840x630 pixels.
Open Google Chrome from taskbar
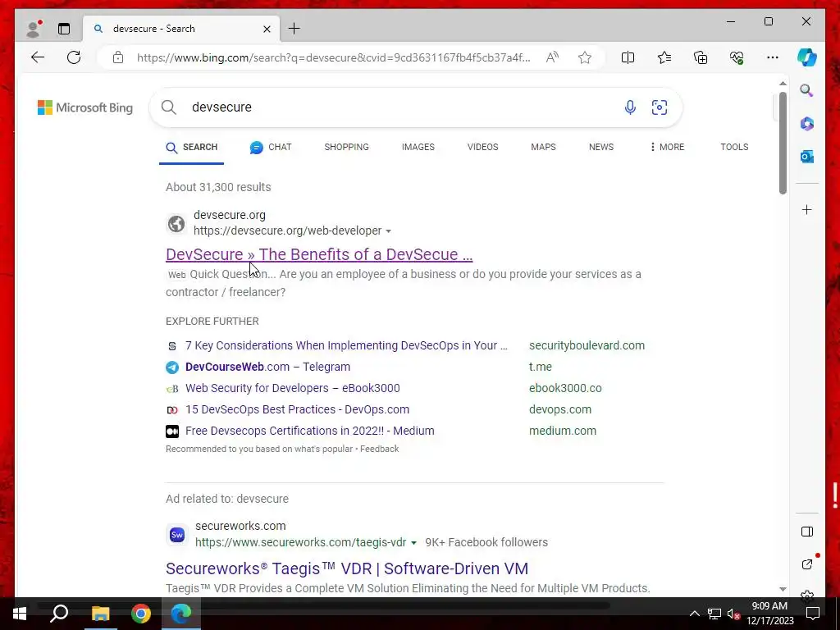click(141, 614)
